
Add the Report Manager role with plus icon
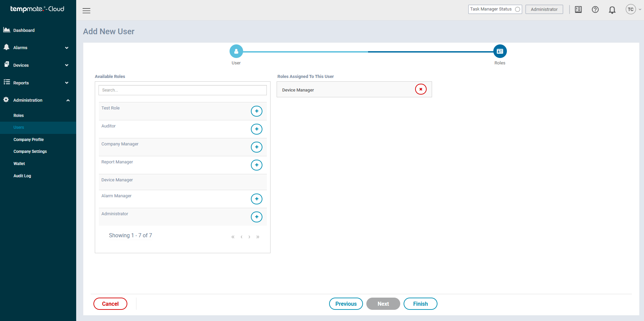pos(257,165)
